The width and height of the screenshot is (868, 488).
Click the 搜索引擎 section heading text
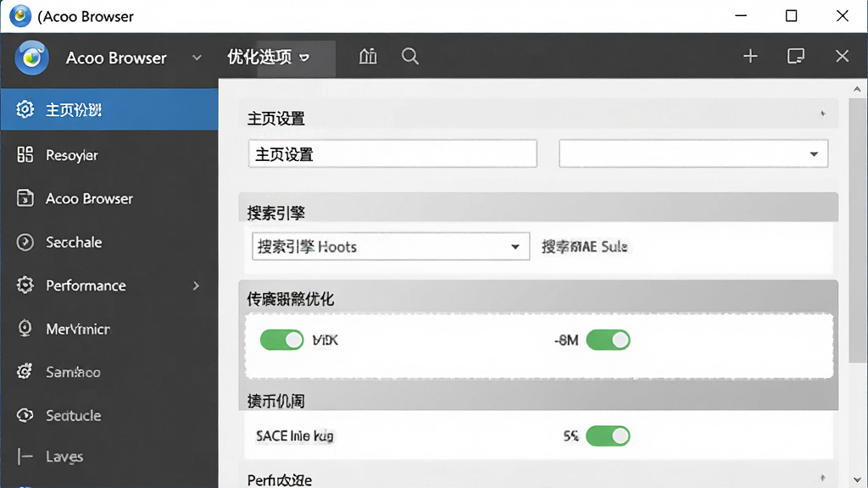276,213
